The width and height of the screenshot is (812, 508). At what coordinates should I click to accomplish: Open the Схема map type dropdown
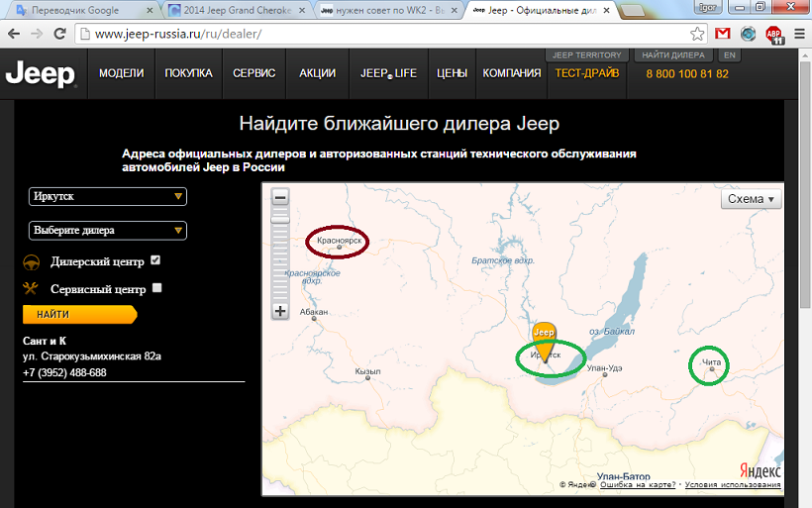(751, 199)
